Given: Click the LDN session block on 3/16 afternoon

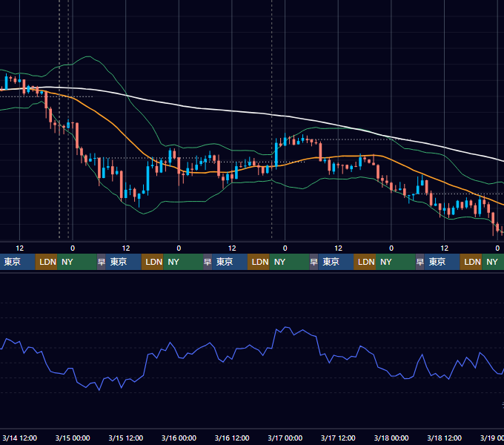Looking at the screenshot, I should (x=259, y=262).
